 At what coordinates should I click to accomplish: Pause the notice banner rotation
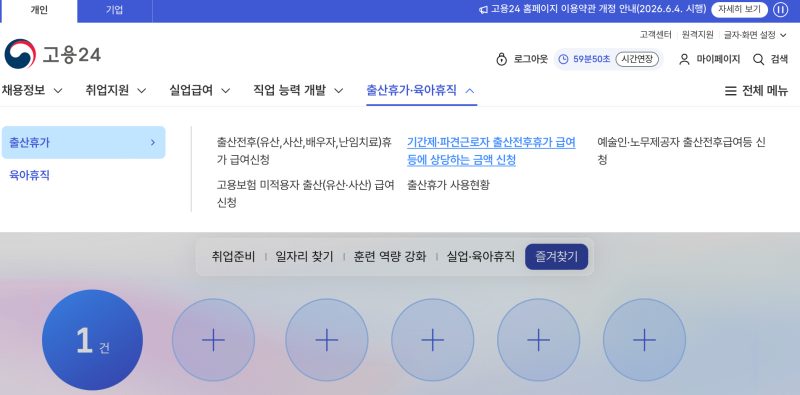point(781,9)
